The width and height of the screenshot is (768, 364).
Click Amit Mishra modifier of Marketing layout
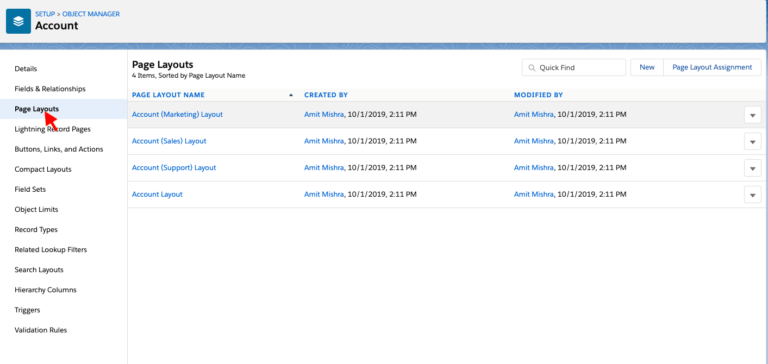point(533,114)
